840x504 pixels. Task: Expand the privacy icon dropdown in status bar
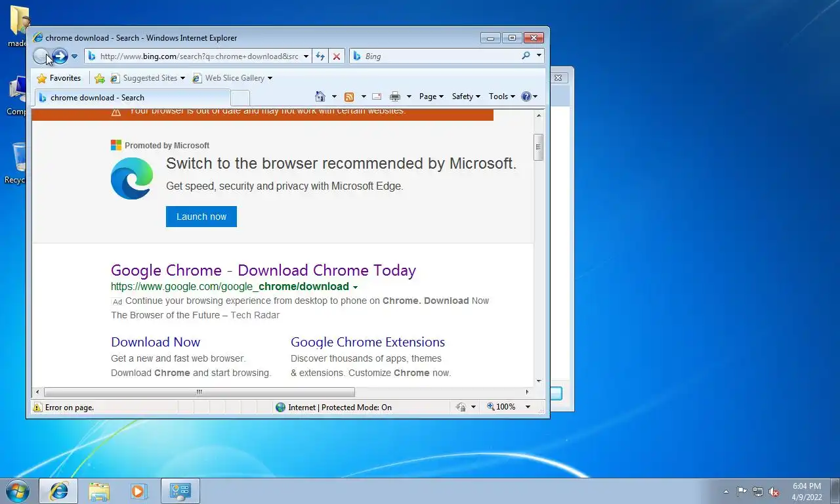[473, 407]
